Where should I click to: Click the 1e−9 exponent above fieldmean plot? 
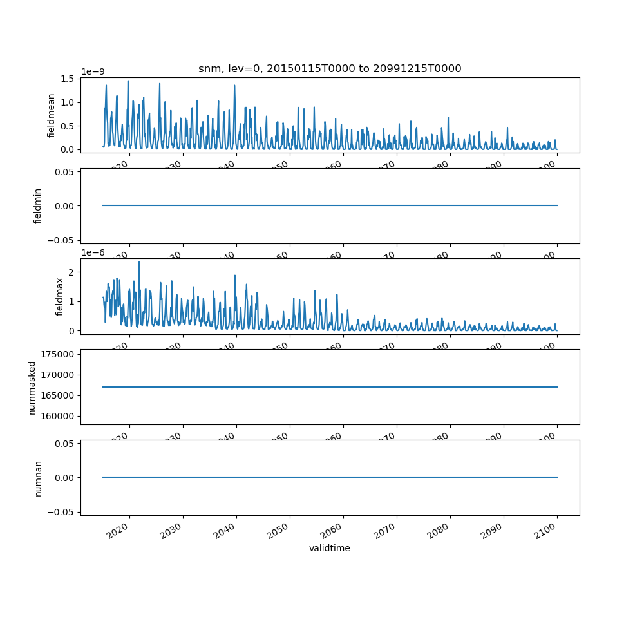(x=95, y=72)
